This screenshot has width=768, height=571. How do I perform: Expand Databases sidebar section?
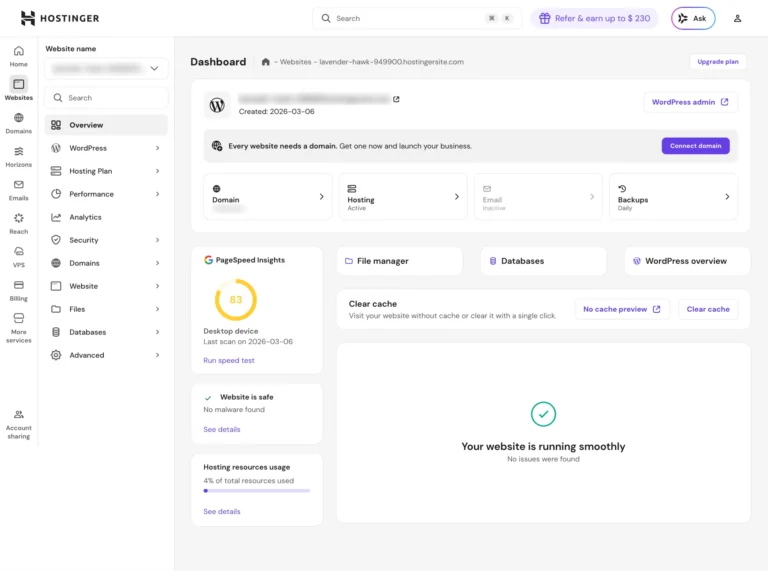tap(106, 332)
